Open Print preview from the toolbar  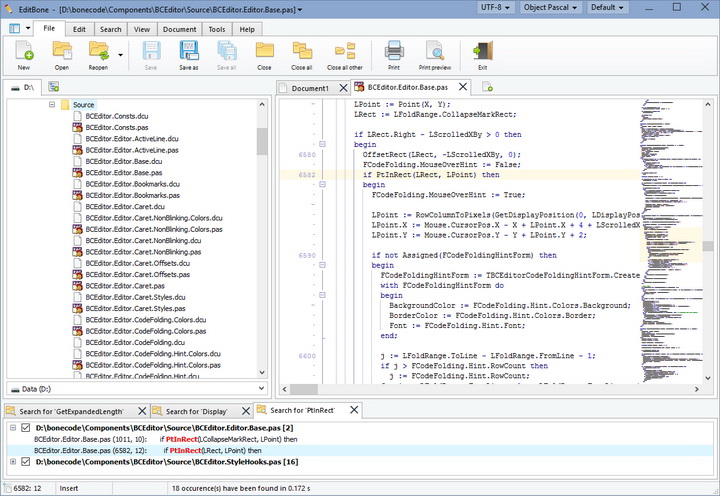click(435, 52)
